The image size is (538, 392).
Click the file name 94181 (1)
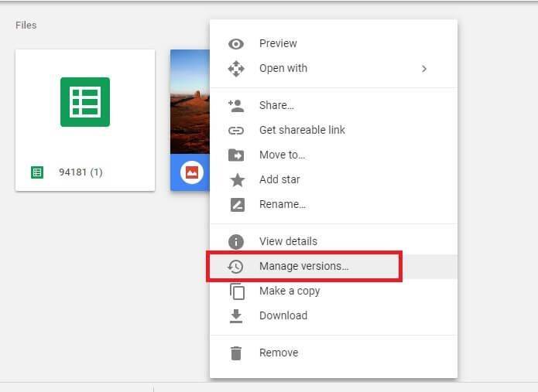coord(81,172)
